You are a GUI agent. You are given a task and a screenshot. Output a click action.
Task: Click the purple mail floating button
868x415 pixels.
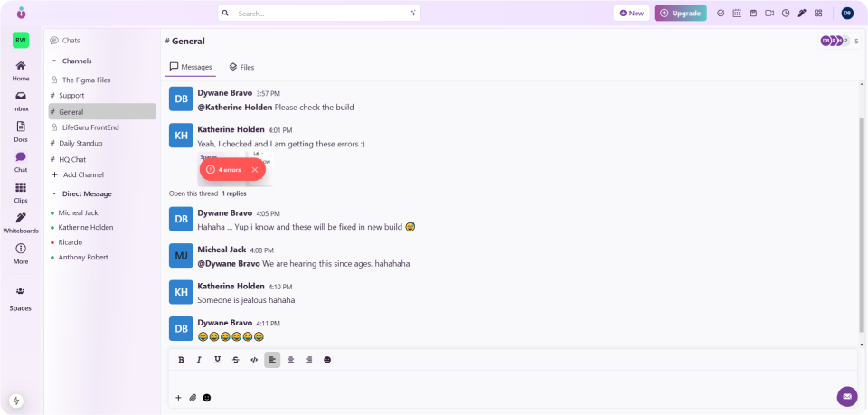click(847, 396)
